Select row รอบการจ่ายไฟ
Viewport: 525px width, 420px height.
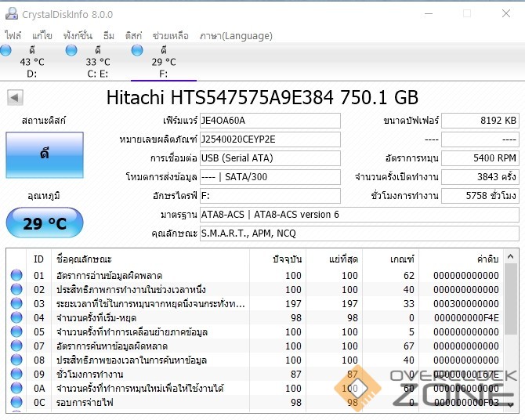pos(255,402)
